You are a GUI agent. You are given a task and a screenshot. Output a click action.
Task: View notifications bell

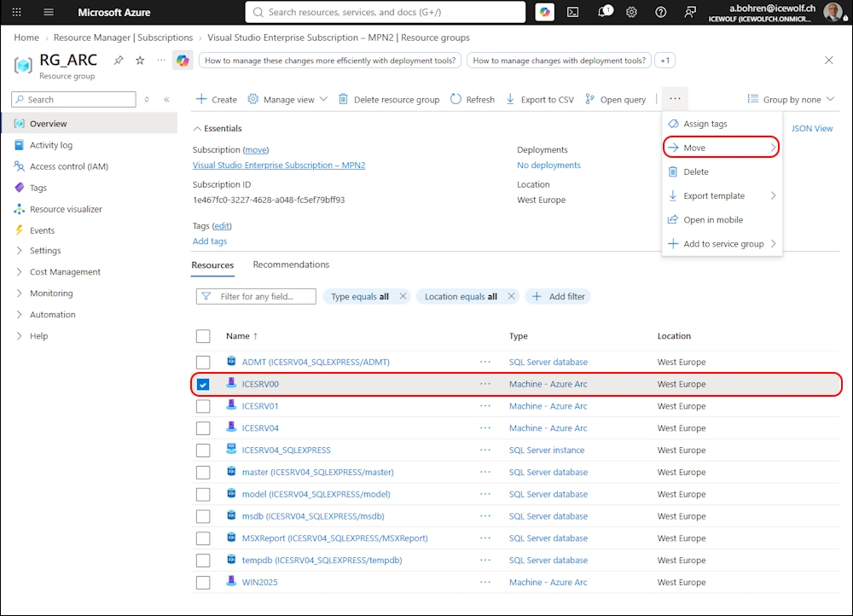point(605,11)
